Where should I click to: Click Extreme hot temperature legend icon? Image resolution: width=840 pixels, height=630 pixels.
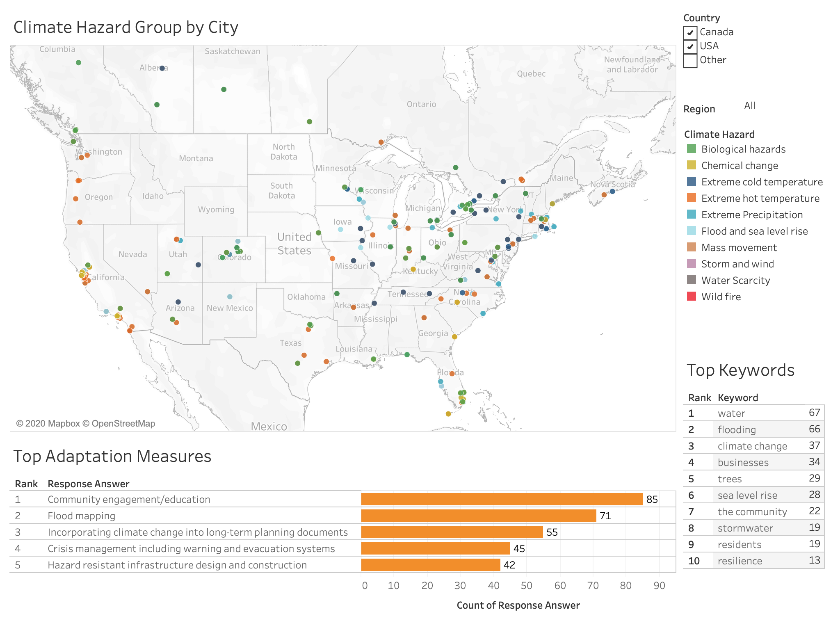point(692,198)
